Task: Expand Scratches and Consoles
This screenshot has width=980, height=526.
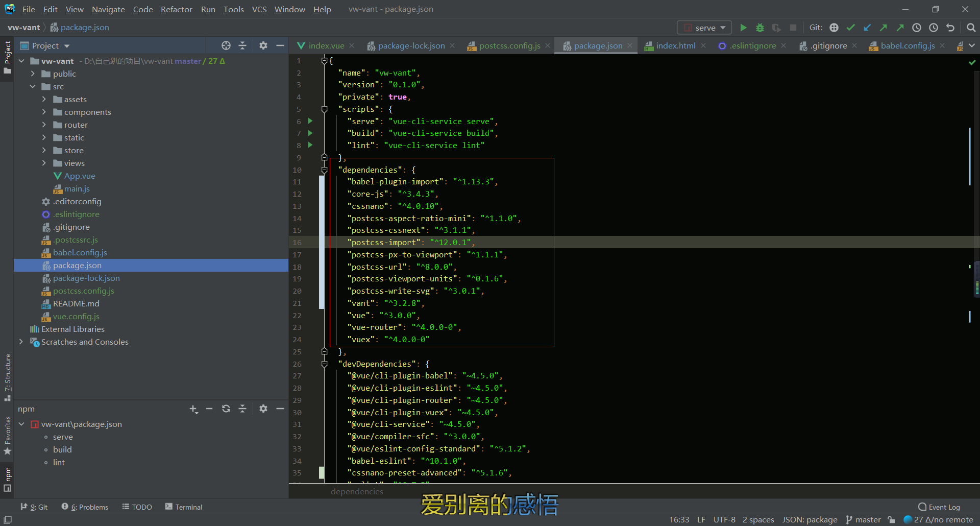Action: (21, 342)
